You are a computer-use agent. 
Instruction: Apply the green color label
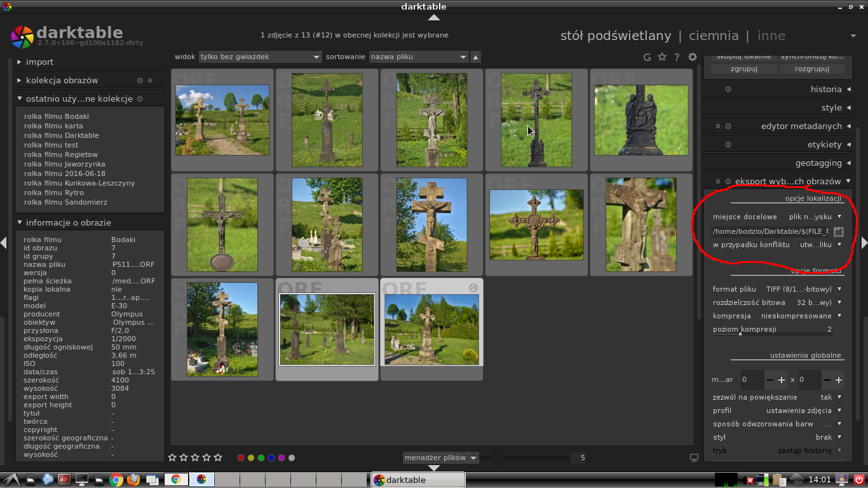coord(261,457)
